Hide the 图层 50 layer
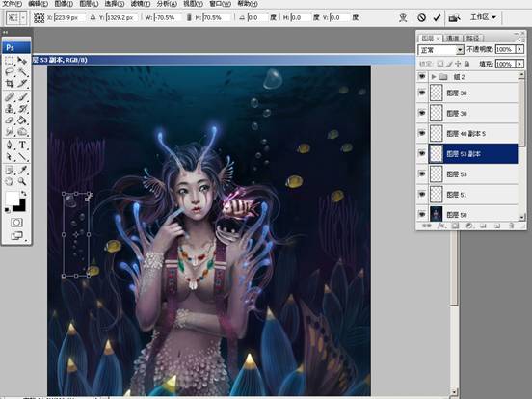 [x=422, y=214]
